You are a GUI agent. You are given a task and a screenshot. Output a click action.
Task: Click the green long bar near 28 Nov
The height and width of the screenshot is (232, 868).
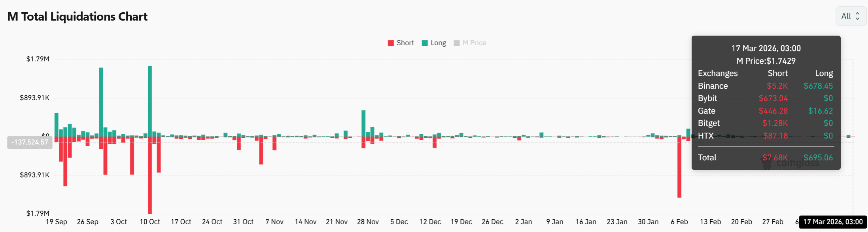pos(363,123)
